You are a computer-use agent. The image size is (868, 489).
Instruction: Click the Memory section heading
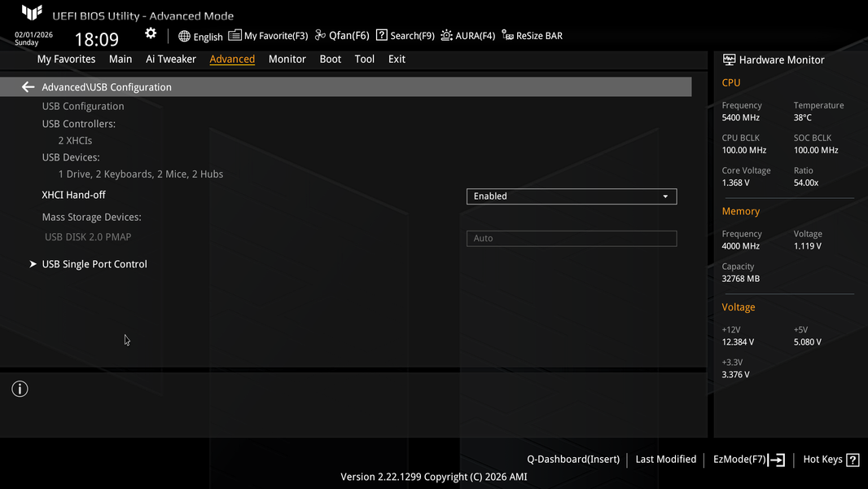(741, 211)
